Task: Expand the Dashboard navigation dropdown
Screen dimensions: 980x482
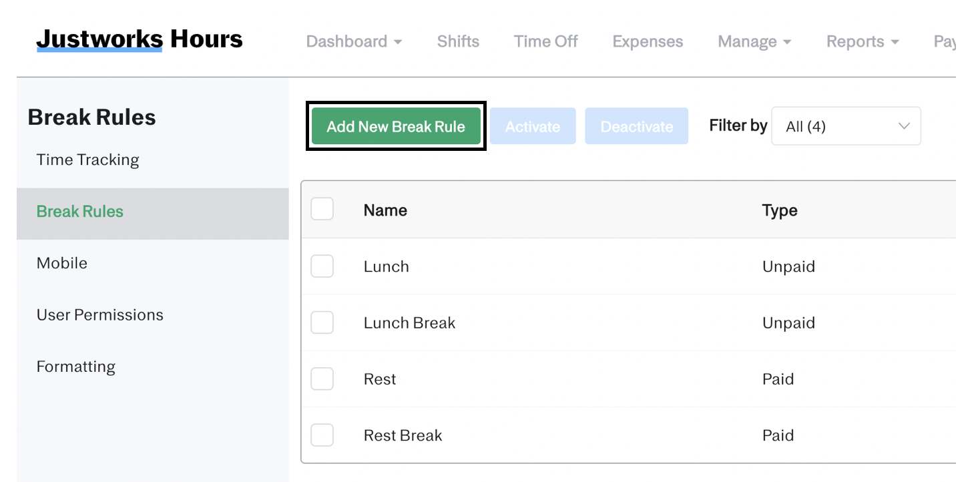Action: (354, 41)
